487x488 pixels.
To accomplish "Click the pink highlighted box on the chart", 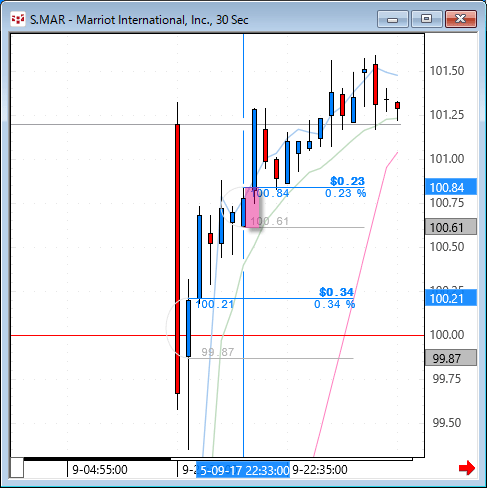I will click(x=252, y=208).
